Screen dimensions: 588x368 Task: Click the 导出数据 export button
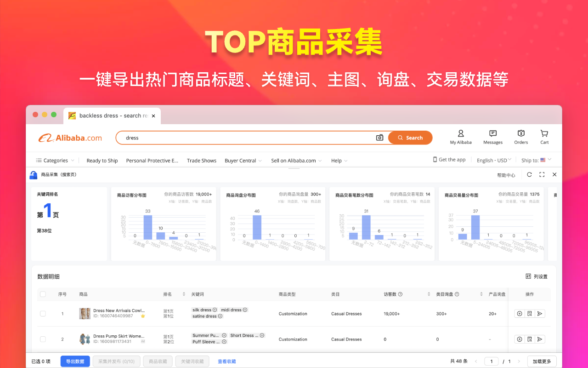(x=75, y=361)
